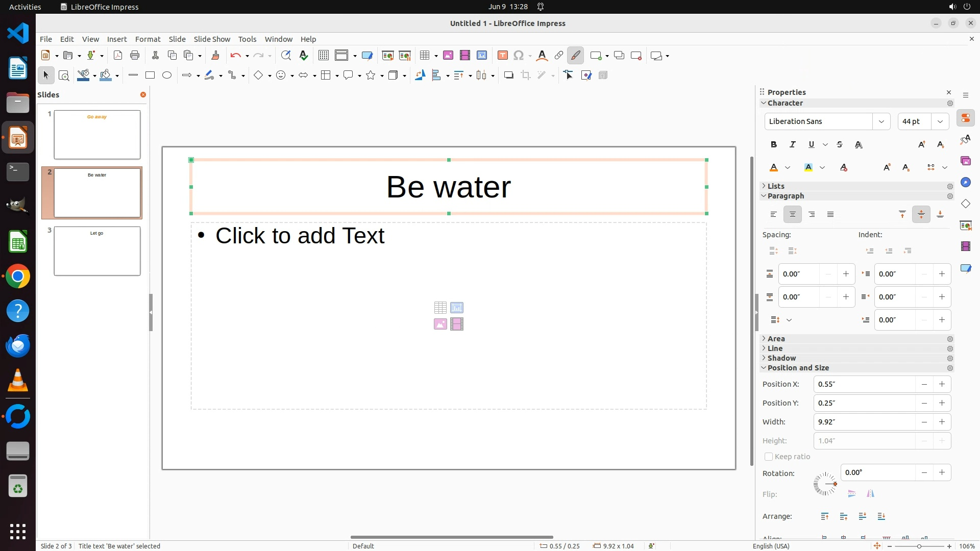
Task: Open the font size dropdown
Action: pos(940,121)
